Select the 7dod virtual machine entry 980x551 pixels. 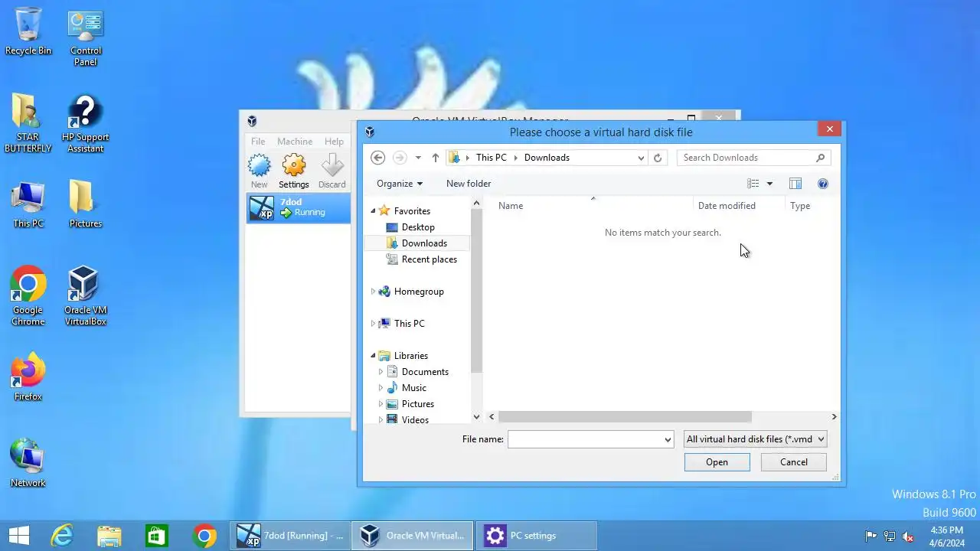coord(299,207)
